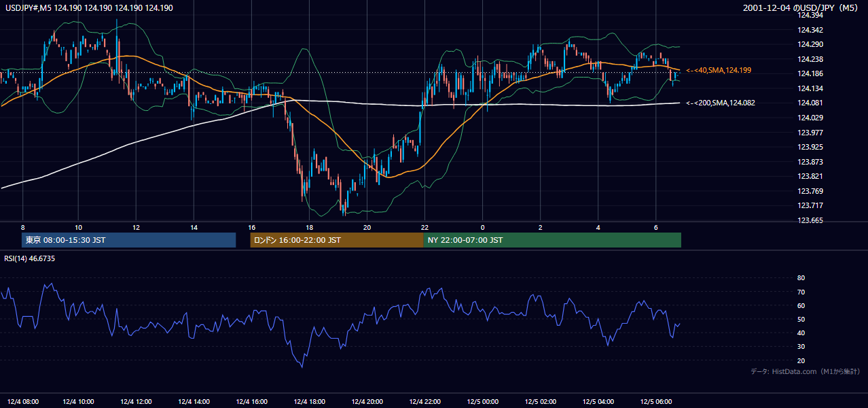Click hour tick 18 under price chart
The image size is (868, 408).
coord(310,227)
